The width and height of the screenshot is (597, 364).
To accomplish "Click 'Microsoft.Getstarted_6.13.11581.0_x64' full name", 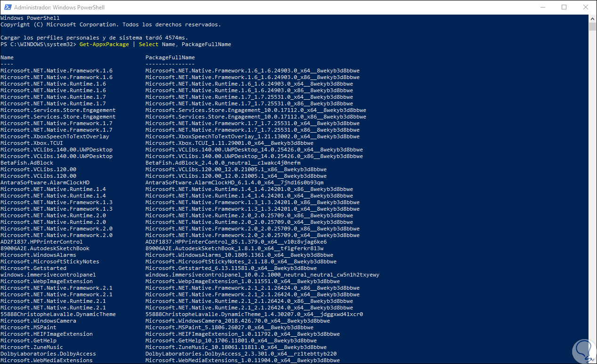I will point(231,268).
